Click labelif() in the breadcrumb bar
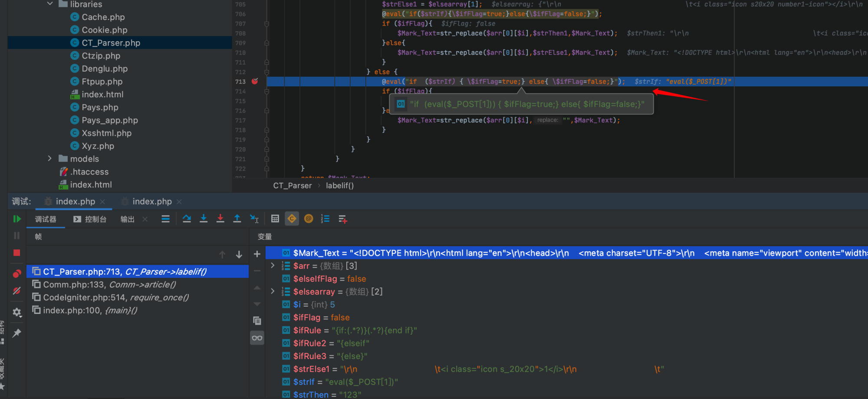868x399 pixels. click(340, 186)
